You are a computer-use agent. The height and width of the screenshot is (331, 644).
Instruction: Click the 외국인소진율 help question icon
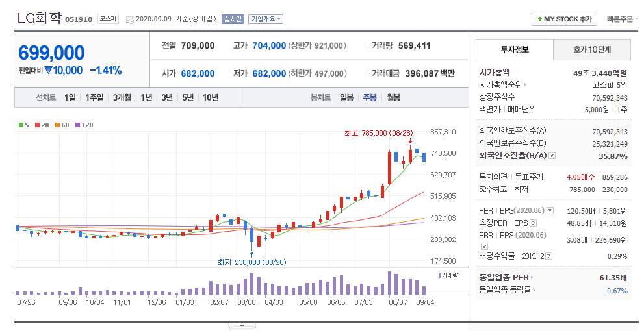(552, 156)
